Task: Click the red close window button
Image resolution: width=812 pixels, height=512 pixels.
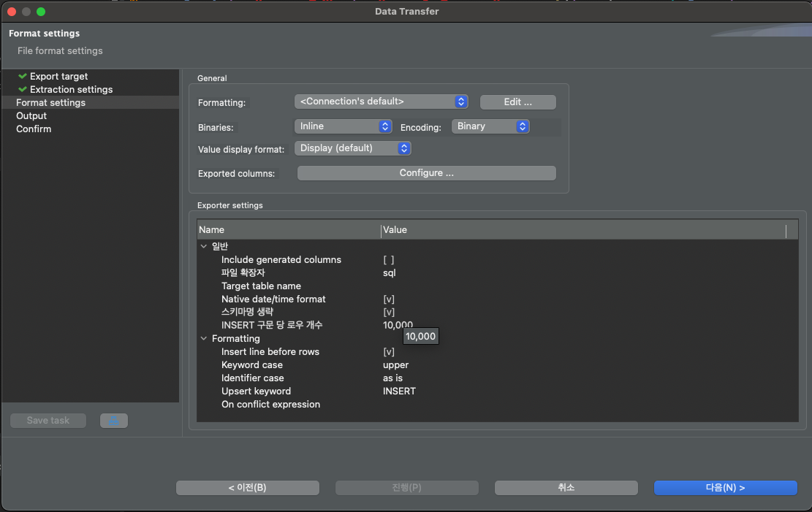Action: (12, 12)
